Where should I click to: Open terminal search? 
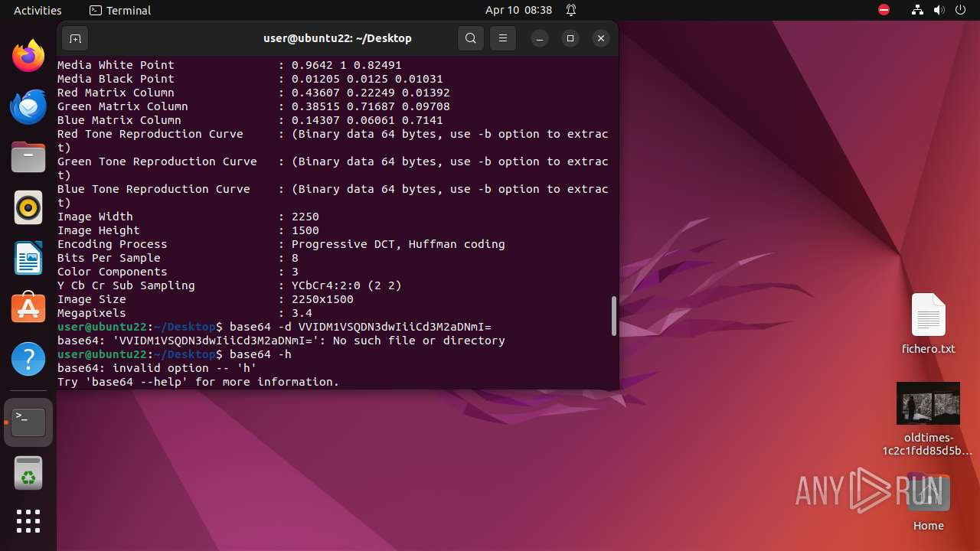[471, 38]
